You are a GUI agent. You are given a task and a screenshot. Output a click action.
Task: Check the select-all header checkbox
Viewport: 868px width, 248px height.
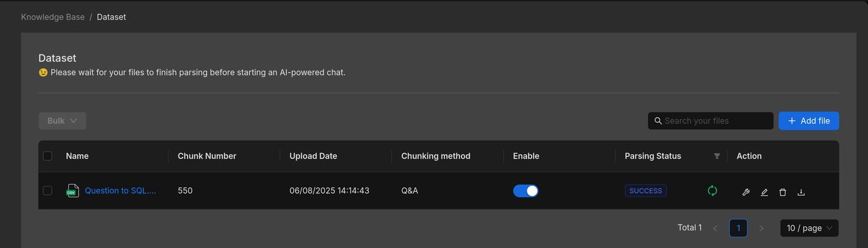point(48,156)
